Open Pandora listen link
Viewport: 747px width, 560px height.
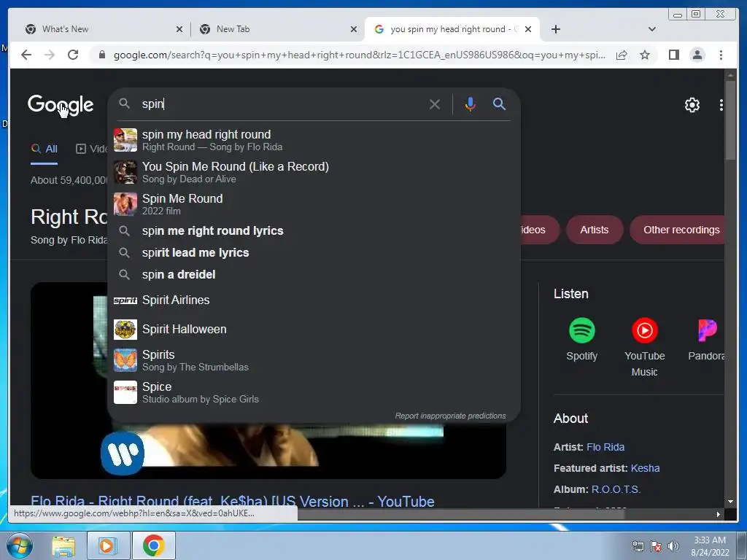pos(706,340)
